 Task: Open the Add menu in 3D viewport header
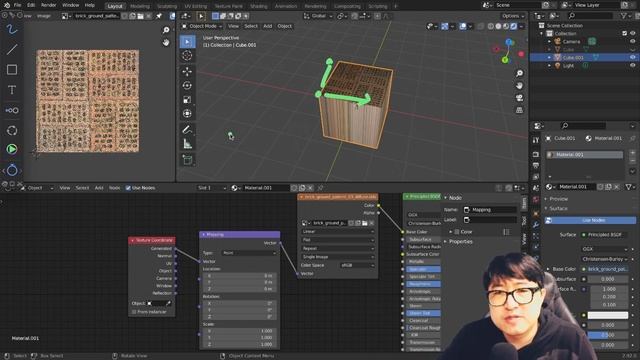coord(267,26)
